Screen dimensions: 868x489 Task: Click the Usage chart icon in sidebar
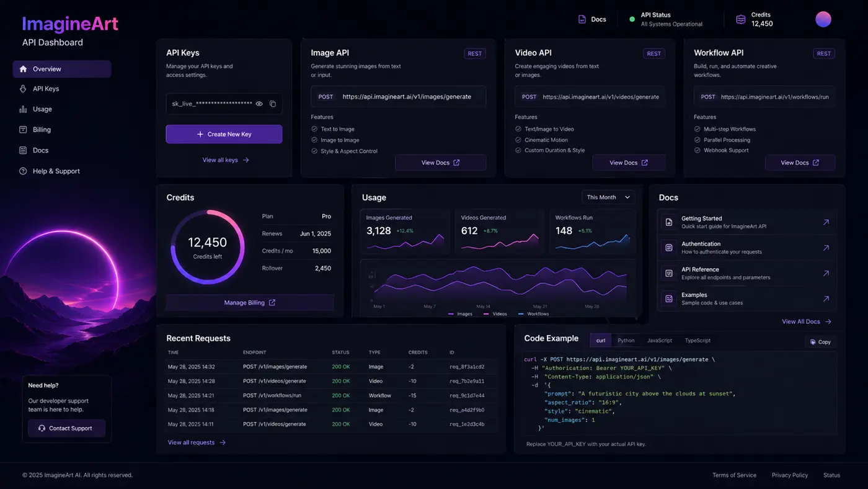coord(23,109)
